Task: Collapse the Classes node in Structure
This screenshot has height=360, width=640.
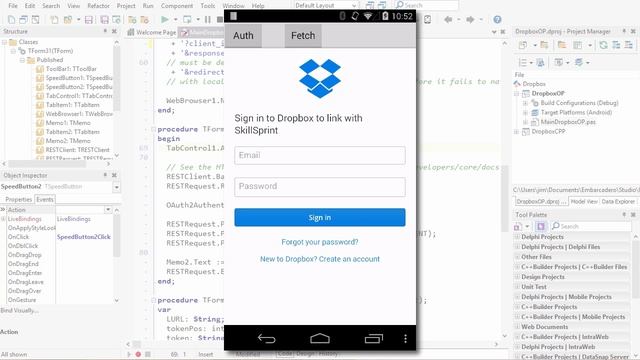Action: click(4, 42)
